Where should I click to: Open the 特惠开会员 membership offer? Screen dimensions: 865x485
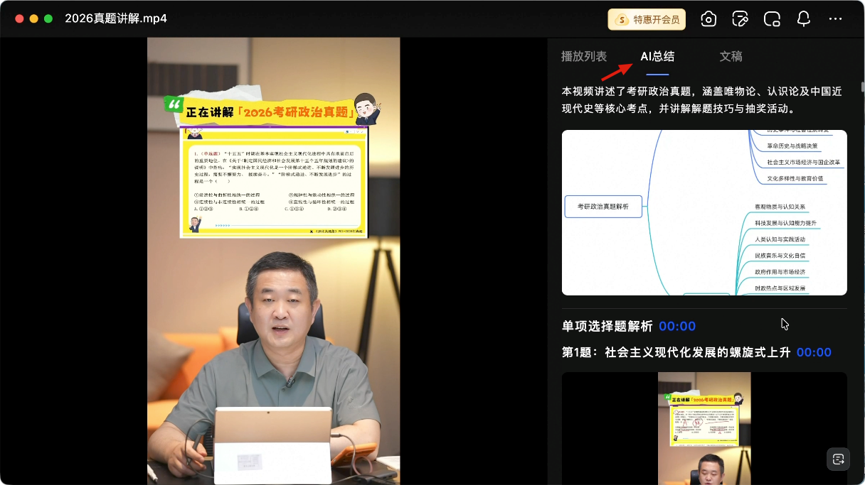(647, 19)
